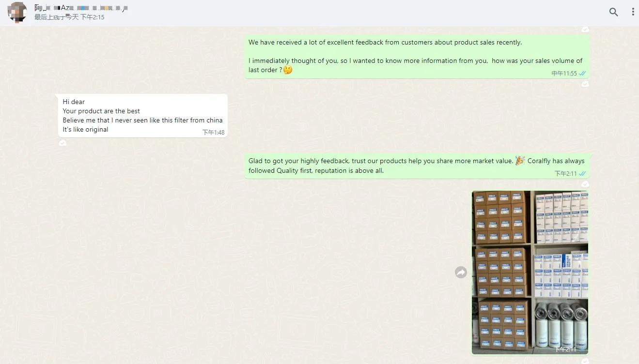Open the shelves photo of filter boxes
The height and width of the screenshot is (364, 639).
click(530, 273)
